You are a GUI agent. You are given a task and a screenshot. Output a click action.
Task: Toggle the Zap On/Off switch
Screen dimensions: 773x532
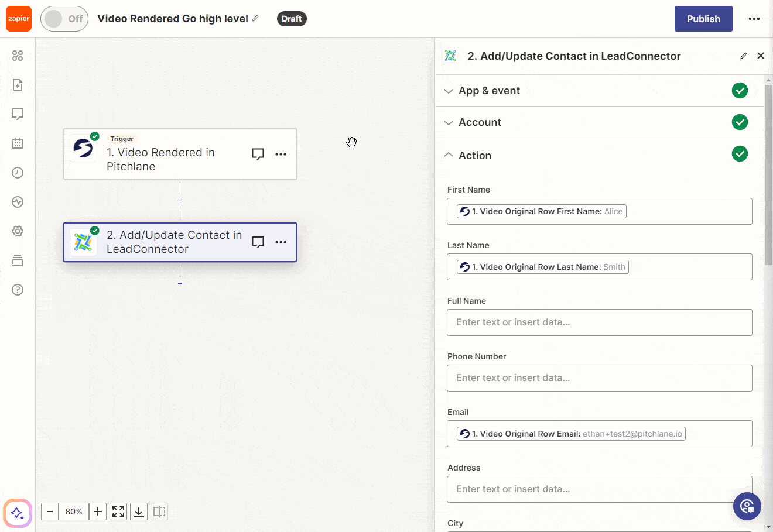[x=64, y=19]
